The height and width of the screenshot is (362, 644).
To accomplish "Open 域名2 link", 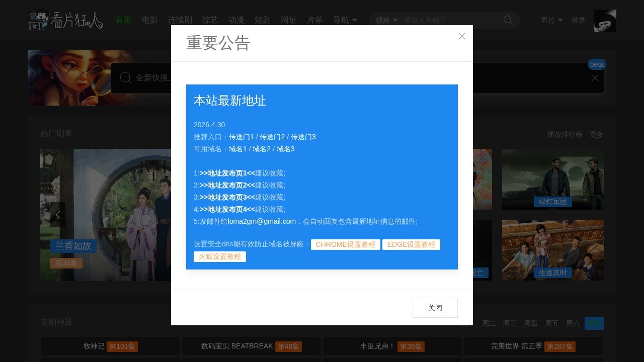I will 262,149.
